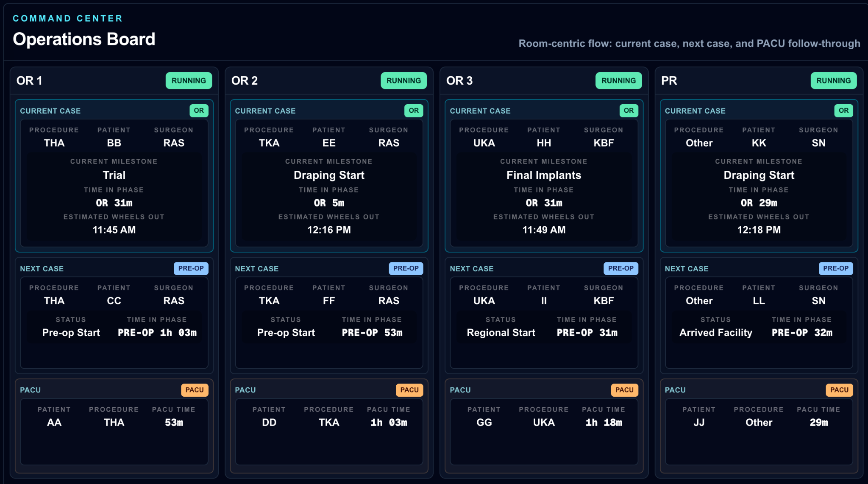Click patient FF in OR 2 next case
868x484 pixels.
pos(329,300)
